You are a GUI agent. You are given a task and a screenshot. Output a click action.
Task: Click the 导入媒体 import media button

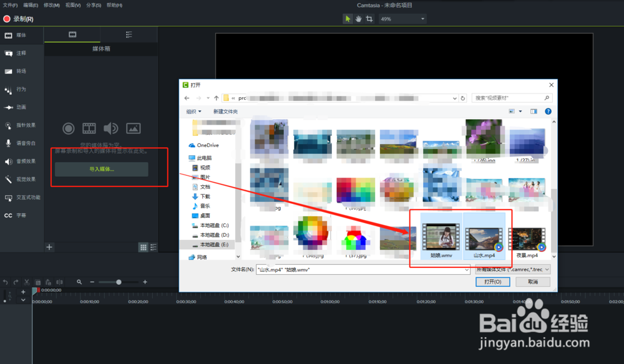tap(102, 170)
